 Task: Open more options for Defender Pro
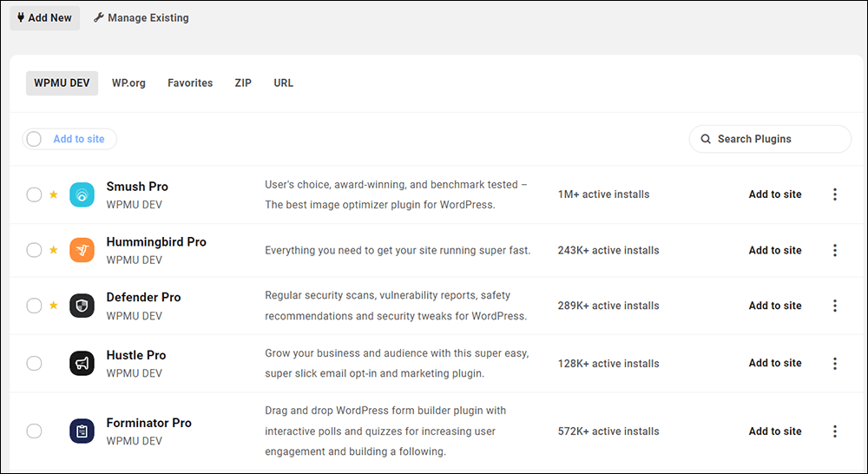[x=835, y=306]
